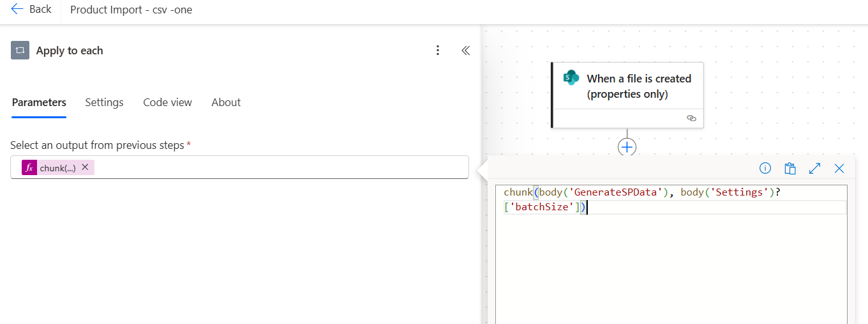Click the connection link icon on trigger
The image size is (868, 324).
tap(691, 118)
